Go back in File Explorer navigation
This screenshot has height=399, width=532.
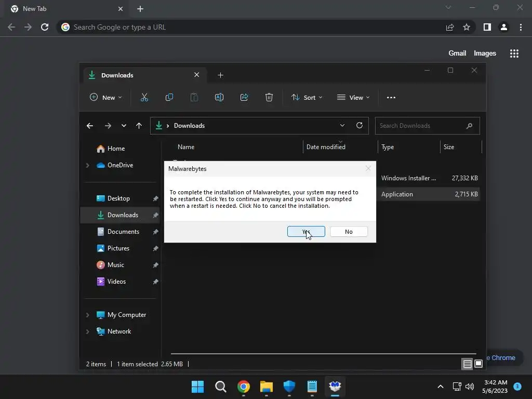pos(89,126)
